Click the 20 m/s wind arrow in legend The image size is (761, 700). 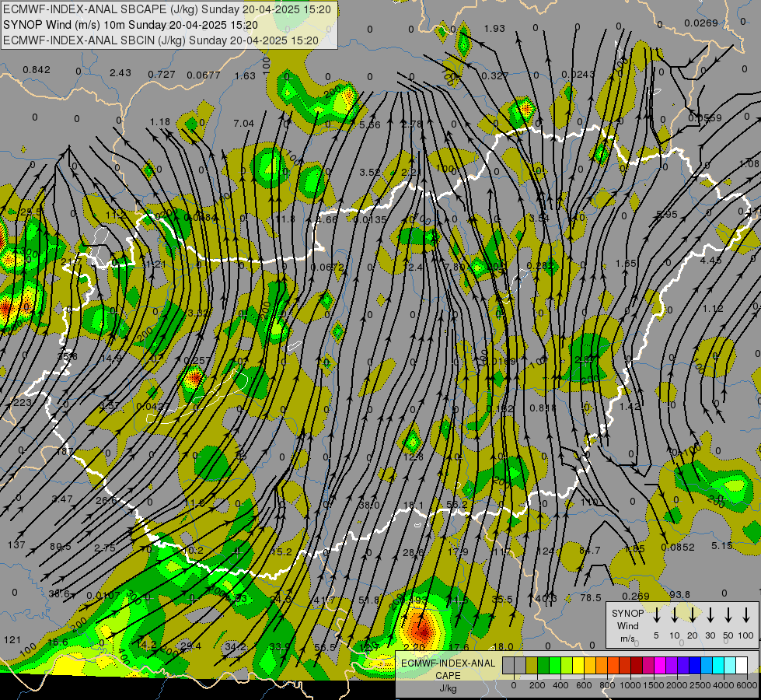(x=692, y=615)
